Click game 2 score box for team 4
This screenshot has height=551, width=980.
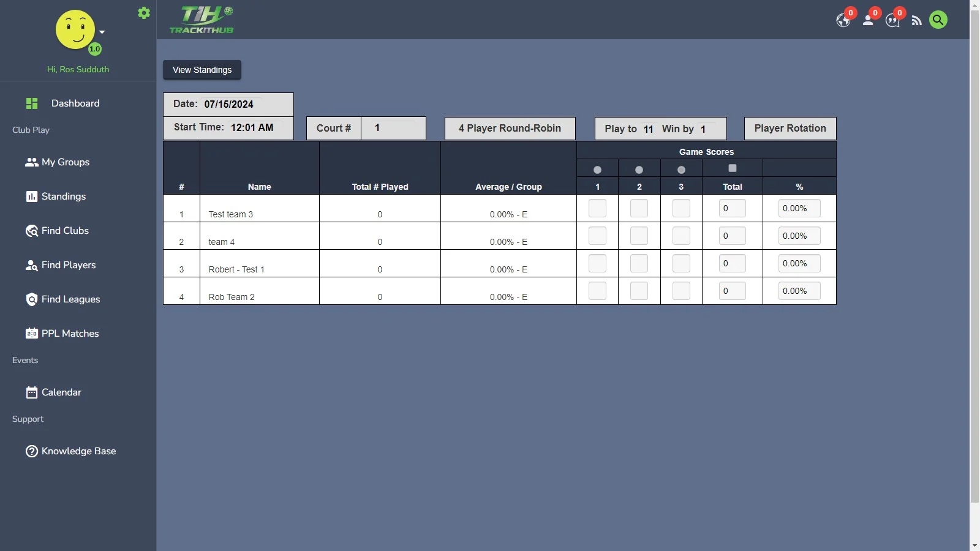coord(639,236)
